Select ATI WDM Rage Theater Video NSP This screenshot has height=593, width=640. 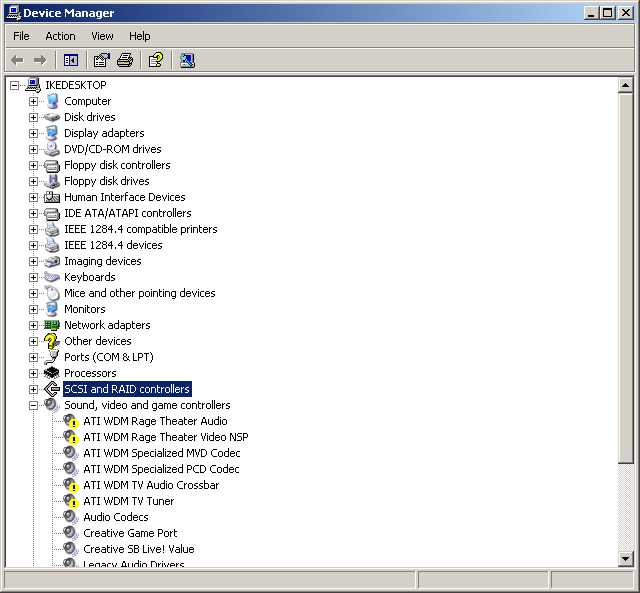pos(166,437)
